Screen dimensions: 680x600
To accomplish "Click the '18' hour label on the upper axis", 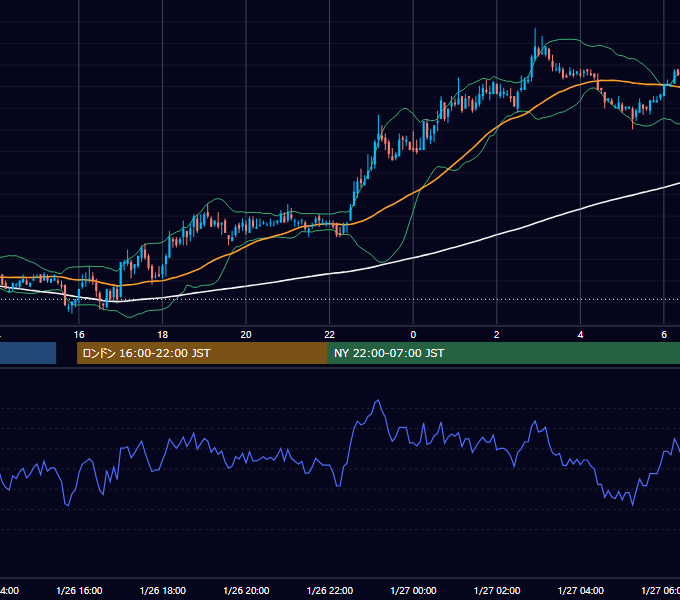I will pos(162,335).
